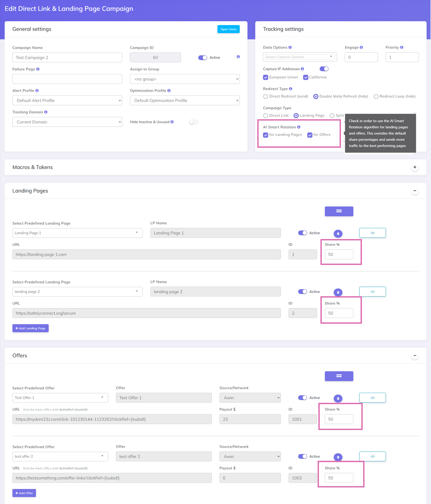This screenshot has width=431, height=504.
Task: Click the trash icon for Test Offer 1
Action: tap(338, 398)
